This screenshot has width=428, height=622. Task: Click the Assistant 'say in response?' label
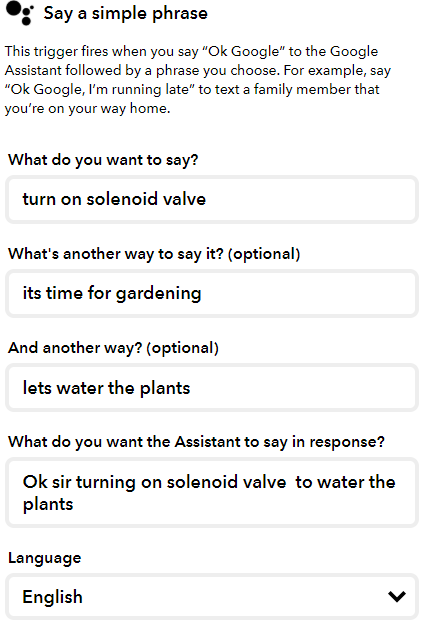(x=196, y=442)
